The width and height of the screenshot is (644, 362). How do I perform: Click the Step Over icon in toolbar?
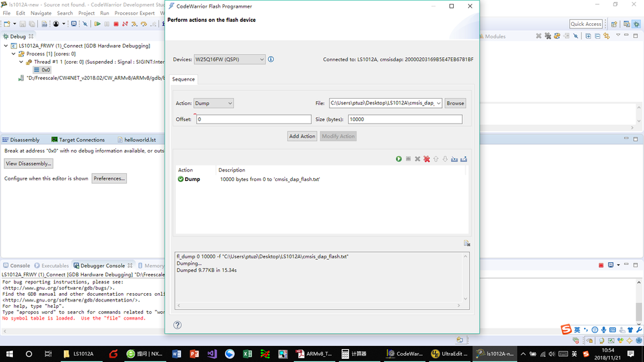click(144, 24)
